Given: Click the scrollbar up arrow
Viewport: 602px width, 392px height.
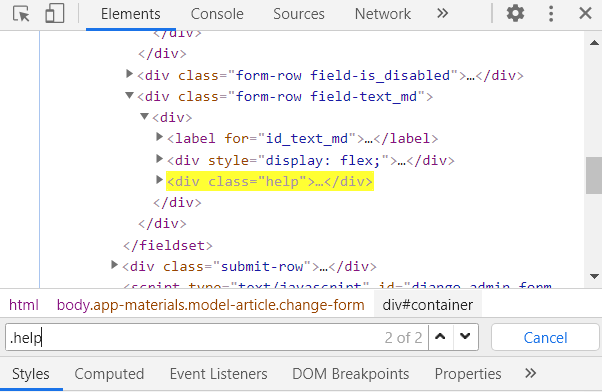Looking at the screenshot, I should click(594, 43).
